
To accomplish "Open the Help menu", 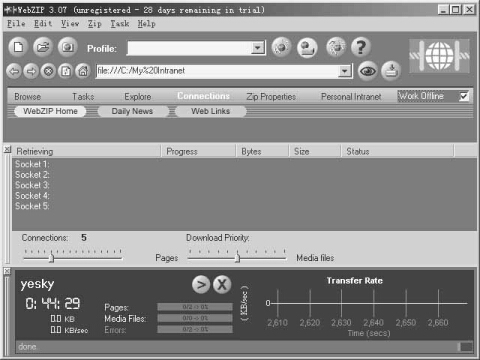I will [x=147, y=24].
